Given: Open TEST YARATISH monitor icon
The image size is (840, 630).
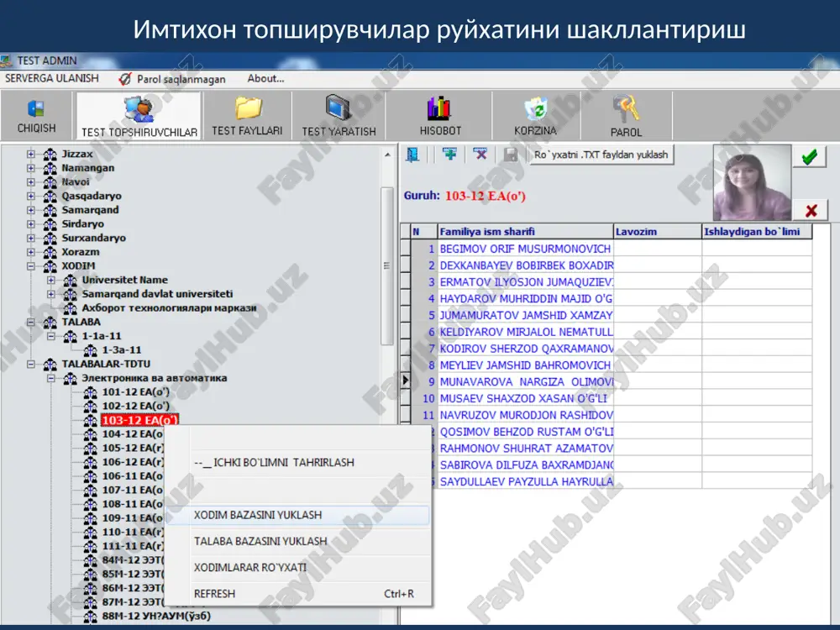Looking at the screenshot, I should tap(338, 108).
